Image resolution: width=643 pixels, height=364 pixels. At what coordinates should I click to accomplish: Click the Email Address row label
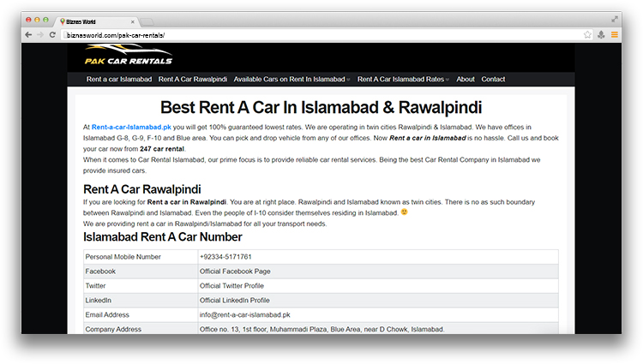tap(107, 315)
